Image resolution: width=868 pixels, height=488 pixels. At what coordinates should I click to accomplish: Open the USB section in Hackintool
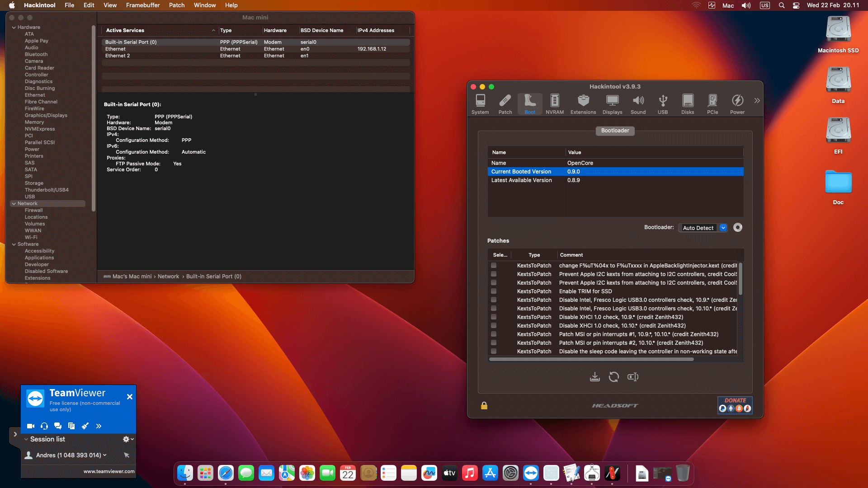pyautogui.click(x=663, y=104)
